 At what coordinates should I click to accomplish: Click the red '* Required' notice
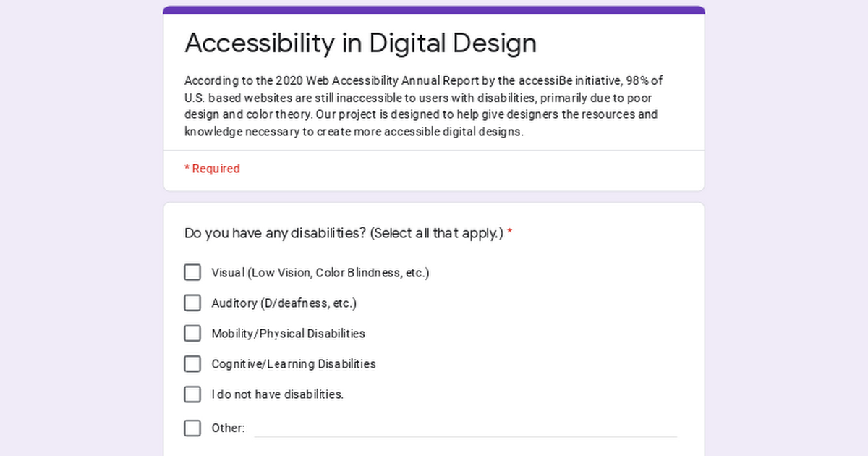(212, 169)
